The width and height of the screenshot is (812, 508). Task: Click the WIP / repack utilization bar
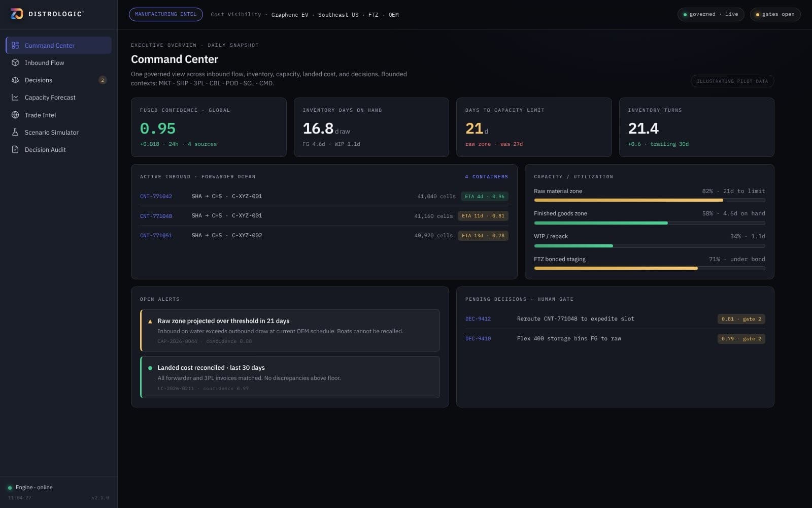coord(649,246)
